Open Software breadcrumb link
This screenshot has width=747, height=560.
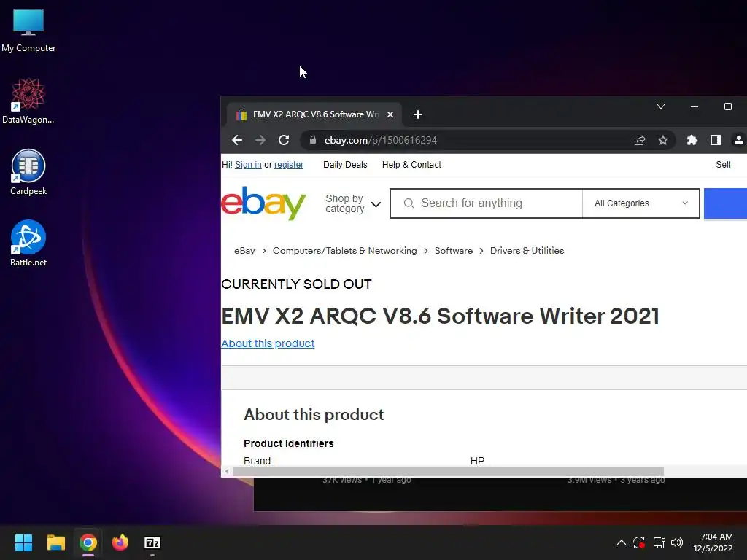coord(454,251)
